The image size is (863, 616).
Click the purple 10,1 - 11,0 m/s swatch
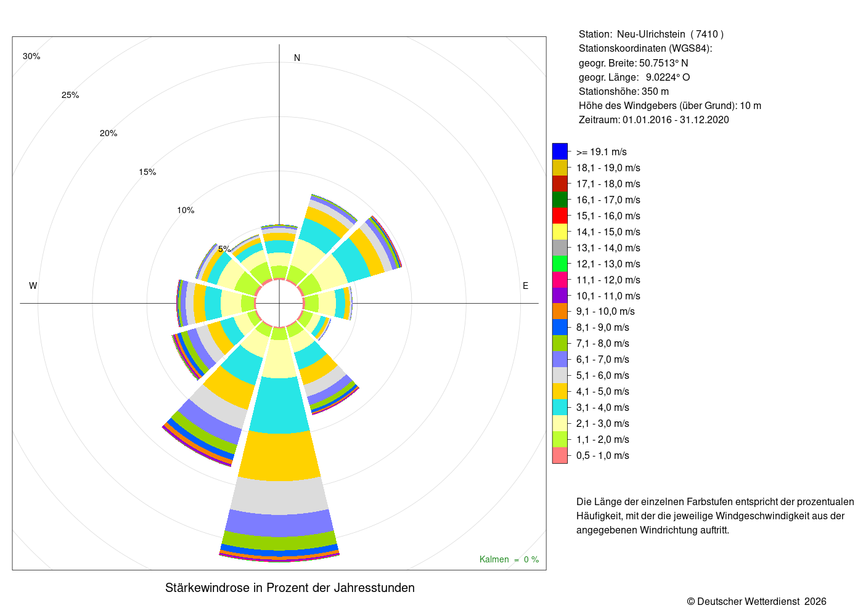(x=560, y=296)
